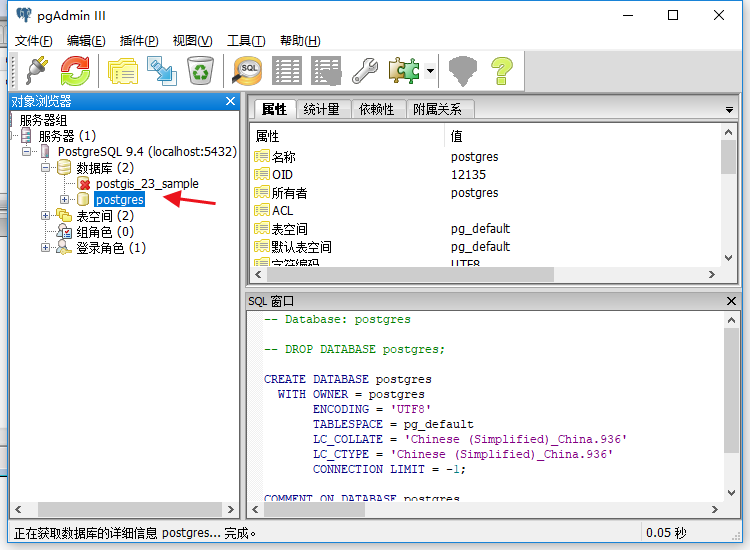The height and width of the screenshot is (550, 750).
Task: Click the properties list scroll down arrow
Action: click(728, 258)
